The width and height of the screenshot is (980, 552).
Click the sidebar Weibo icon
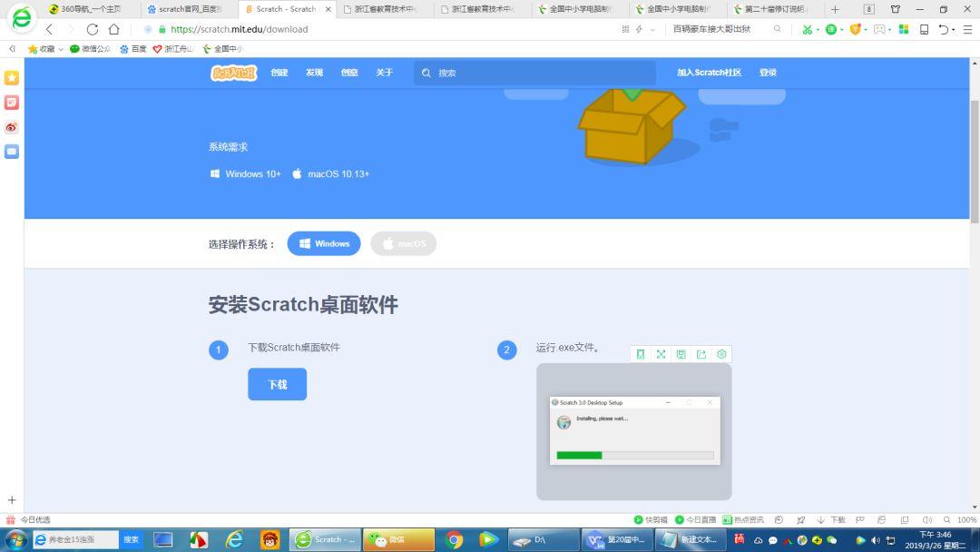12,127
